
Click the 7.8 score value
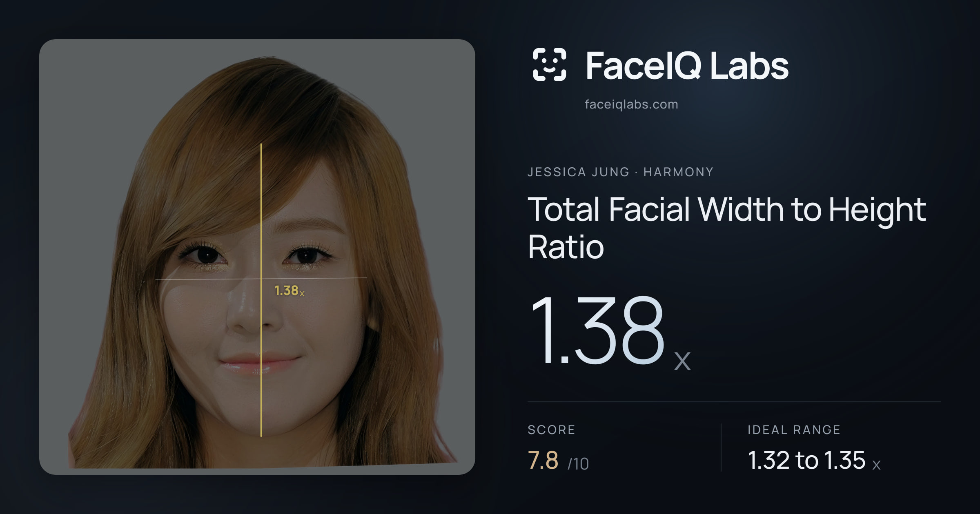(543, 461)
